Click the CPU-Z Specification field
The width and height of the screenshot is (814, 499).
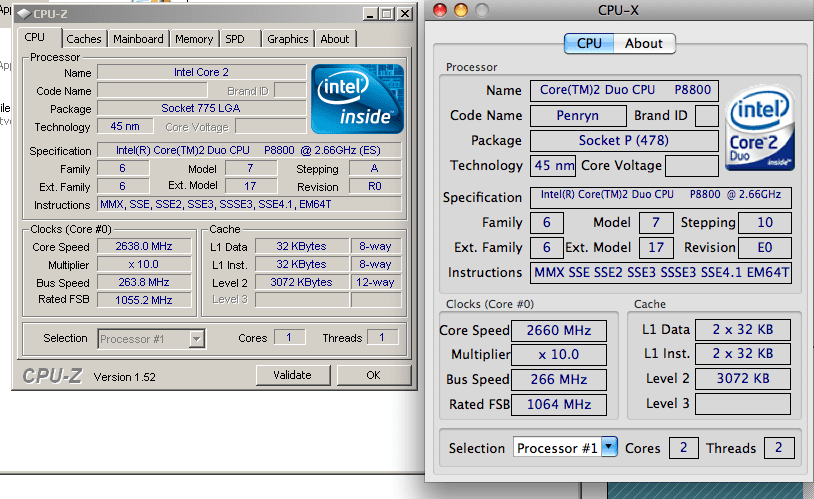[x=249, y=150]
